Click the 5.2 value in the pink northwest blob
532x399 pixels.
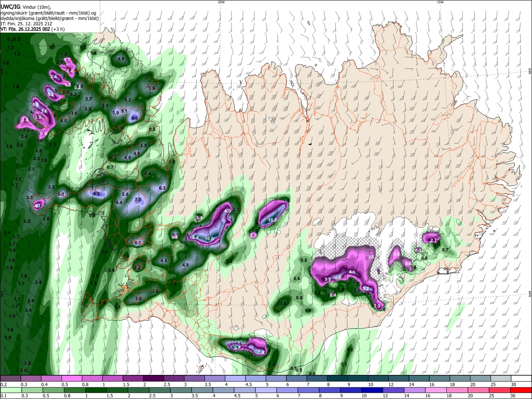[x=51, y=95]
